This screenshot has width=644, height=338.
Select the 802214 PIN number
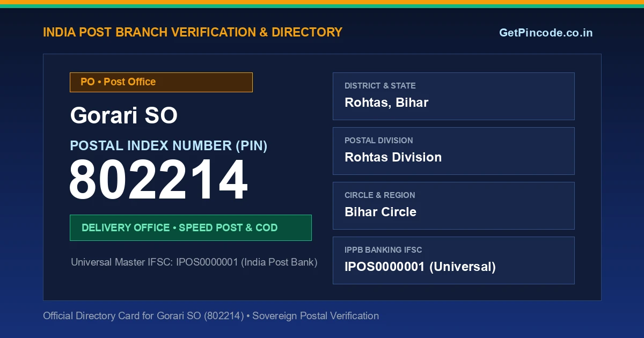[158, 180]
